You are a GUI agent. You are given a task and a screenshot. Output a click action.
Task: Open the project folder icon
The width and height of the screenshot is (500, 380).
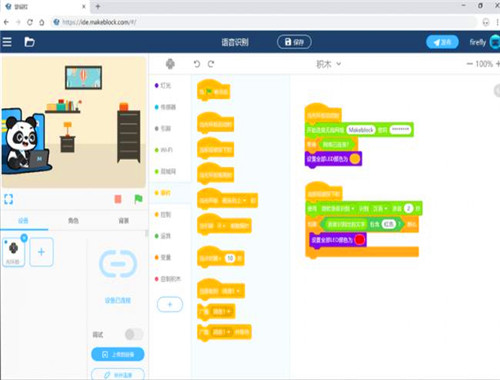29,42
